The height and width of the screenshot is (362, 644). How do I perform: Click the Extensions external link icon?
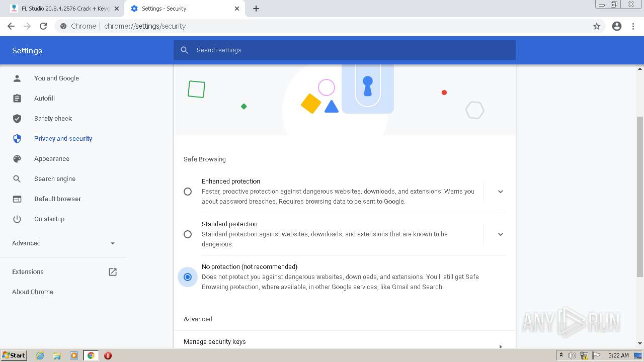113,272
